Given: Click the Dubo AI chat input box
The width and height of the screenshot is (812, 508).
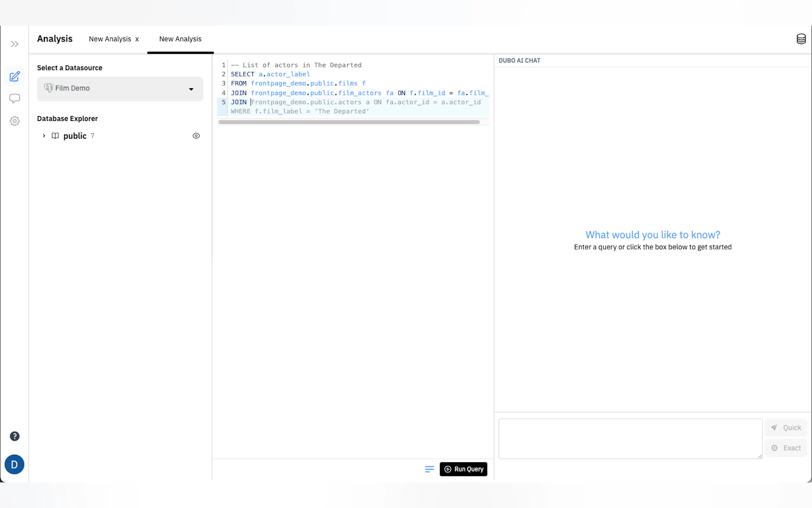Looking at the screenshot, I should (630, 438).
